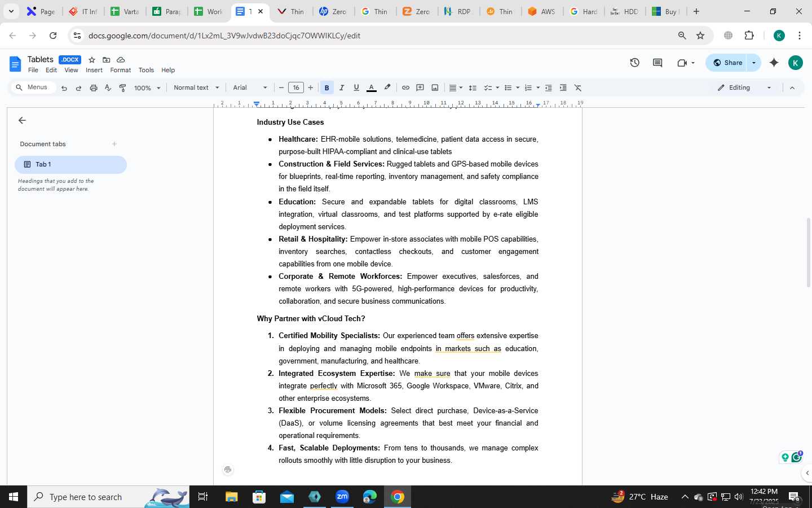Click the Undo icon in toolbar

click(x=64, y=88)
